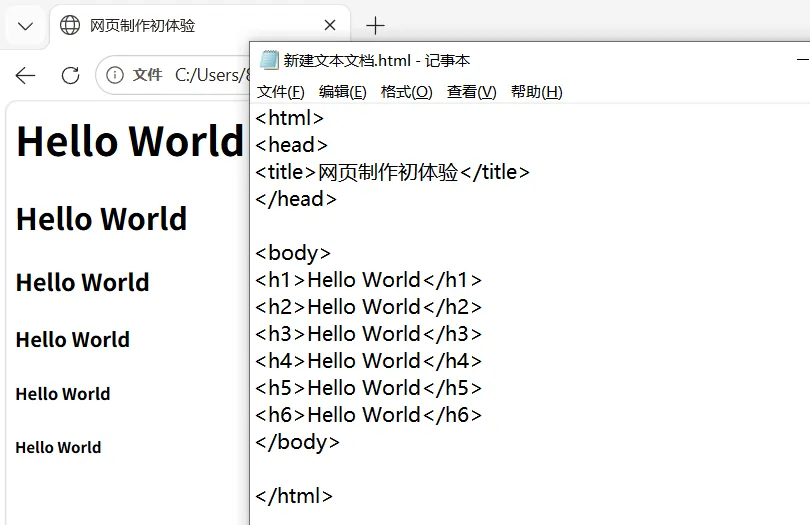Click the </head> closing tag line
This screenshot has height=525, width=810.
point(295,199)
